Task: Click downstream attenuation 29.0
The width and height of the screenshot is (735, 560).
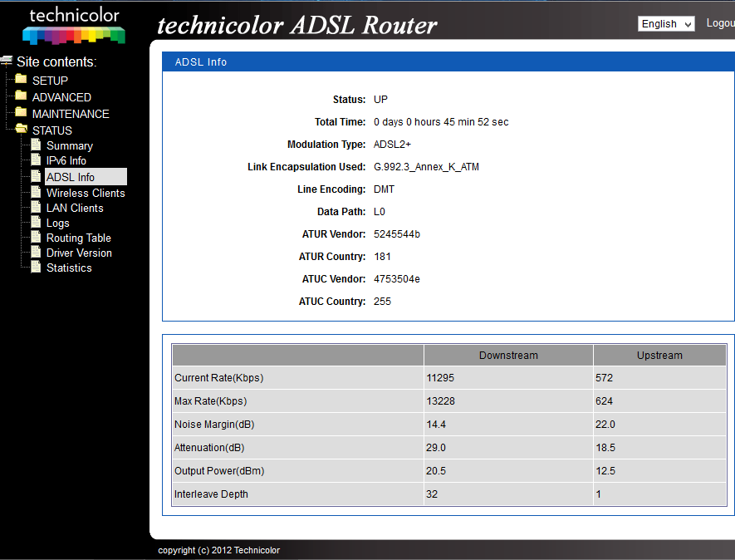Action: pyautogui.click(x=436, y=448)
